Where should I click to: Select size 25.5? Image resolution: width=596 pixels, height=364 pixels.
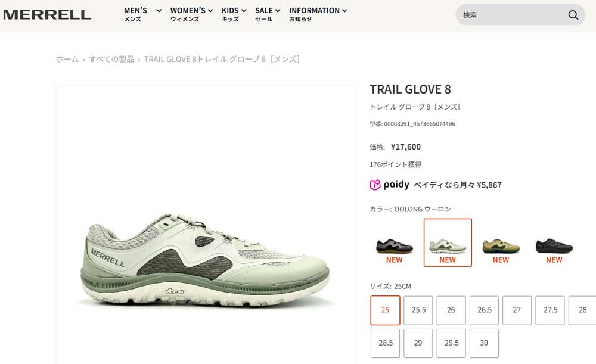click(x=418, y=310)
